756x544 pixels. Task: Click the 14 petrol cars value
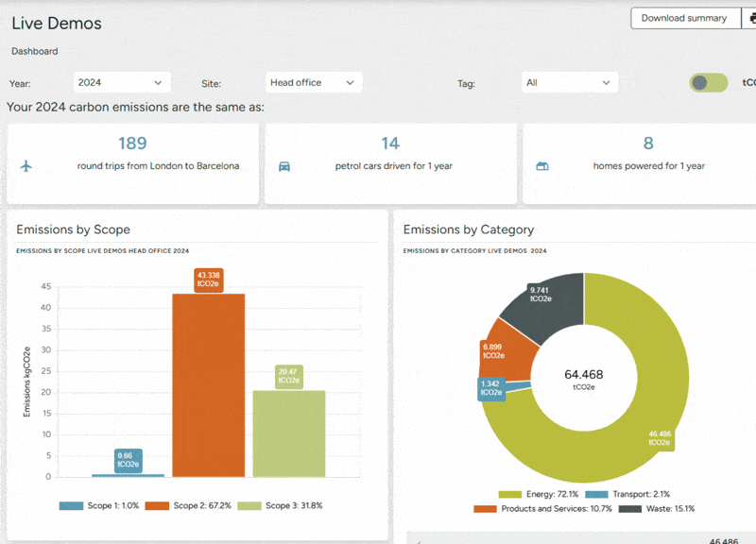(x=390, y=144)
